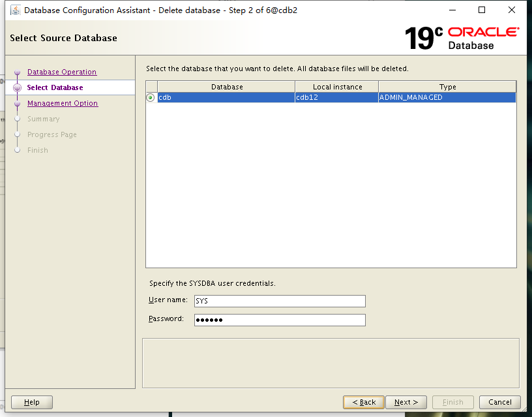The width and height of the screenshot is (532, 417).
Task: Click the User name input field
Action: coord(280,301)
